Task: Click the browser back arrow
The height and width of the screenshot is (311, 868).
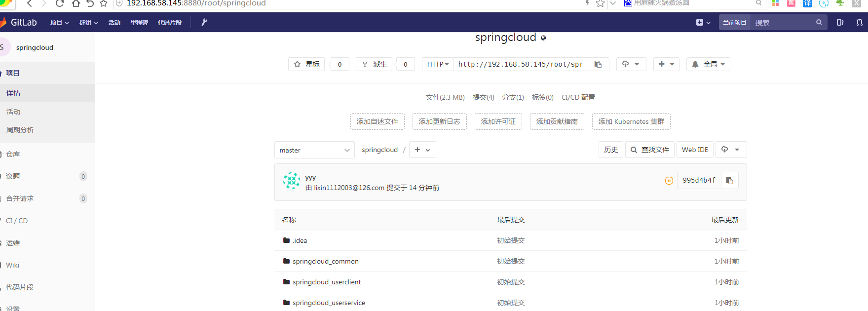Action: (x=30, y=3)
